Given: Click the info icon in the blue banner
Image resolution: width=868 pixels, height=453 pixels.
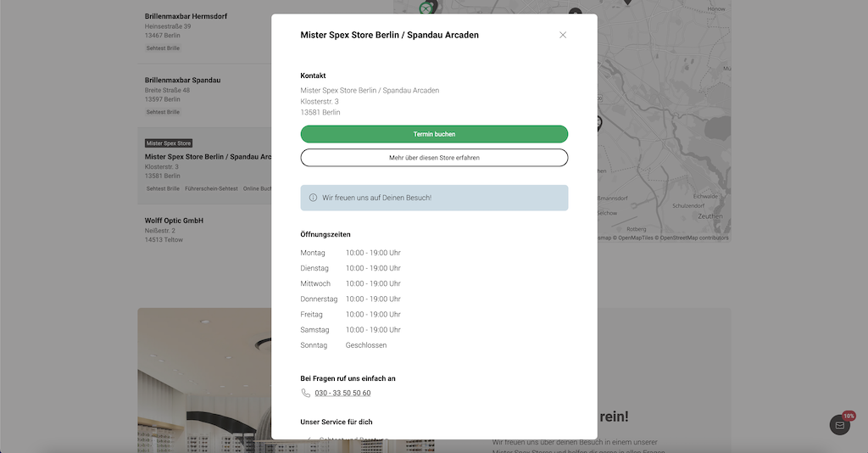Looking at the screenshot, I should coord(313,198).
